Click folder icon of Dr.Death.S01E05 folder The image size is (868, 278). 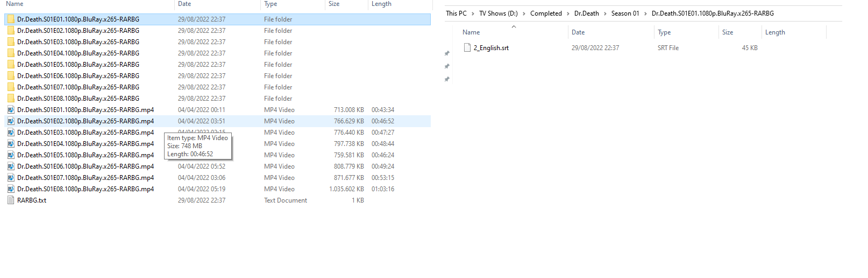point(11,65)
